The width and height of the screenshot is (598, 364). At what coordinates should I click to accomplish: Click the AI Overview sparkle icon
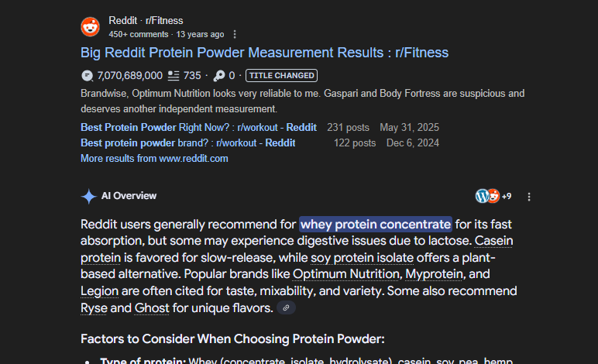pos(88,196)
